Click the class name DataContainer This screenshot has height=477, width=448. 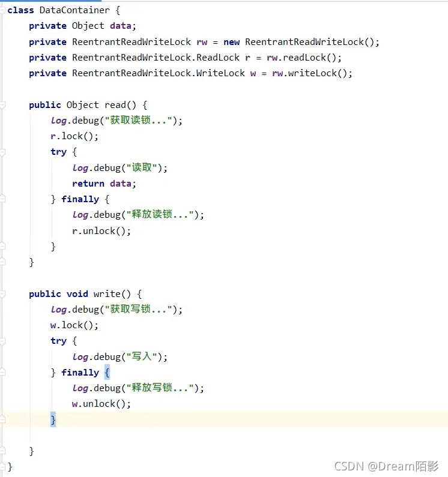[74, 10]
